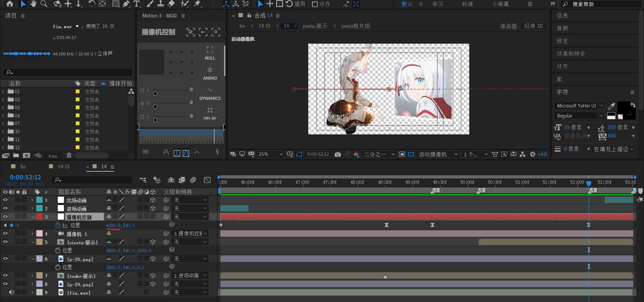Image resolution: width=644 pixels, height=302 pixels.
Task: Hide the 进场动画 layer
Action: (5, 208)
